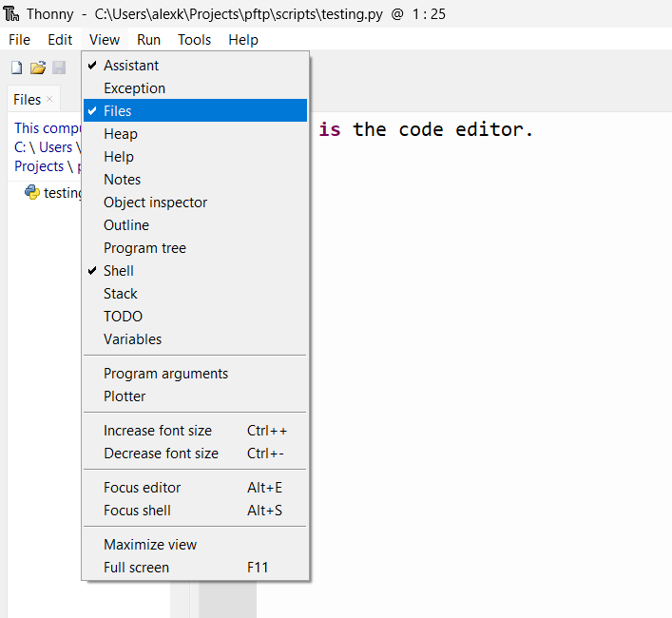The height and width of the screenshot is (618, 672).
Task: Click the Save disk toolbar icon
Action: coord(59,68)
